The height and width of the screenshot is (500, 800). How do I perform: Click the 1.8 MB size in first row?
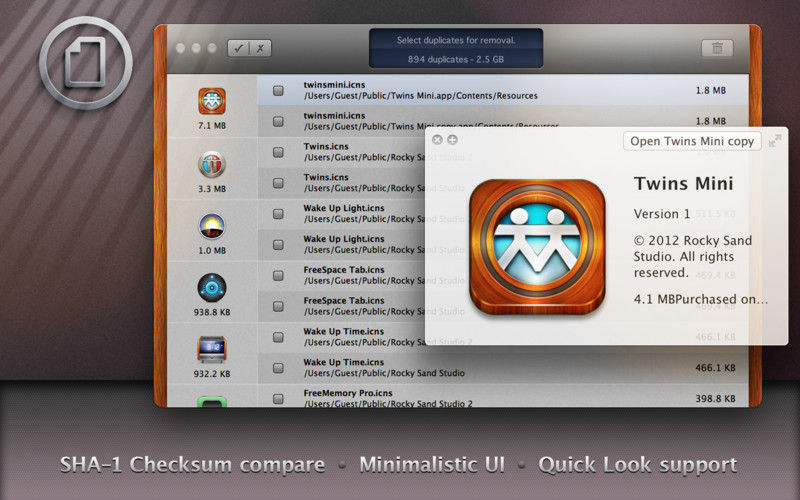pos(711,90)
